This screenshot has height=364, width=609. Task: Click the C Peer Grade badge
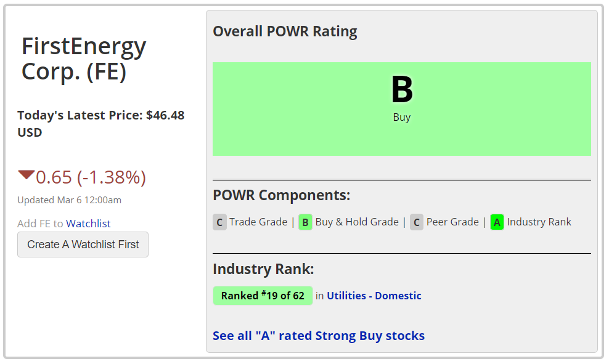pyautogui.click(x=416, y=222)
